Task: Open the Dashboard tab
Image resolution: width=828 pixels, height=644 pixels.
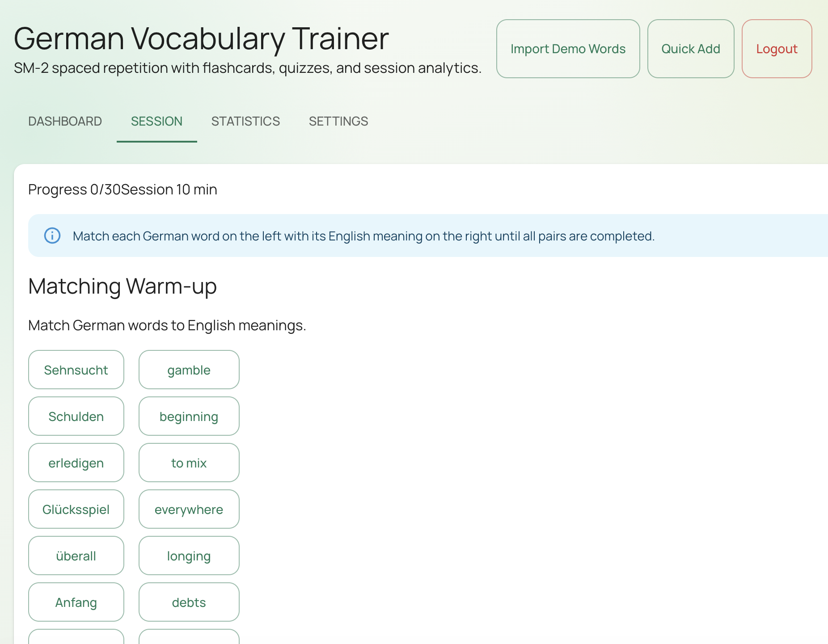Action: point(65,121)
